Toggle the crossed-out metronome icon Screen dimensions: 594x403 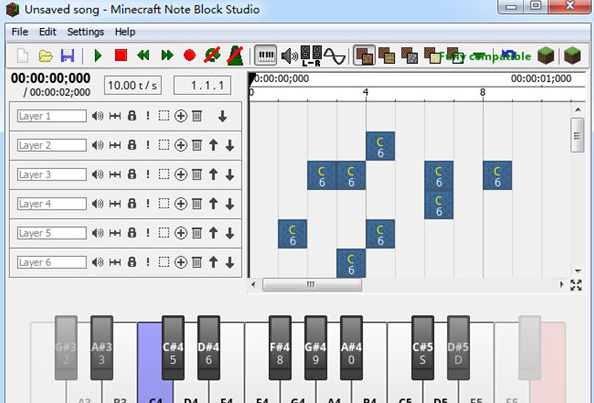(x=235, y=56)
